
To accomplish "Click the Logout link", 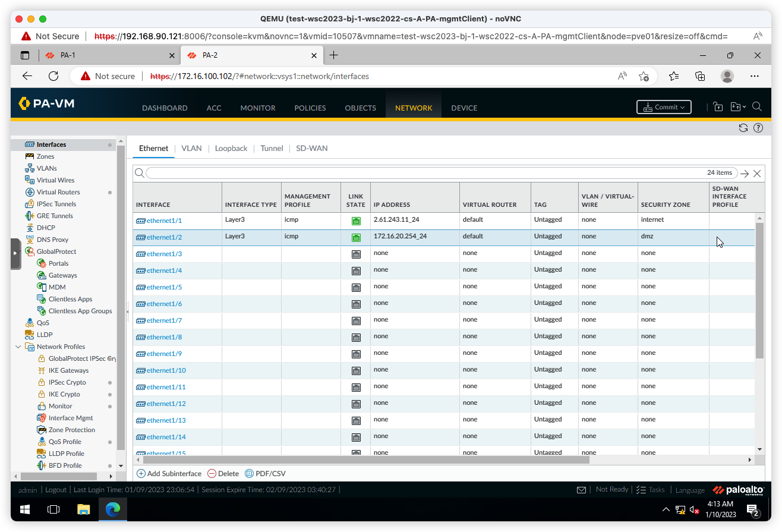I will click(56, 490).
